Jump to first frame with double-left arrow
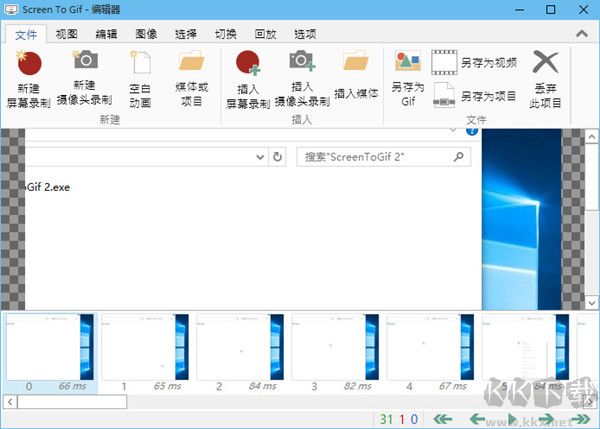Image resolution: width=600 pixels, height=429 pixels. (442, 418)
